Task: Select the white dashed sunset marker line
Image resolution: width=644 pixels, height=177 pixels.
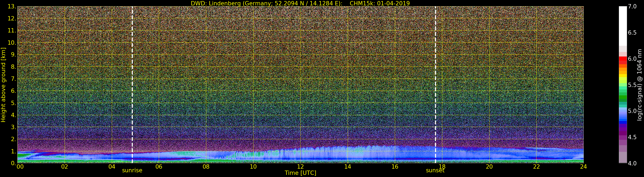Action: tap(435, 85)
